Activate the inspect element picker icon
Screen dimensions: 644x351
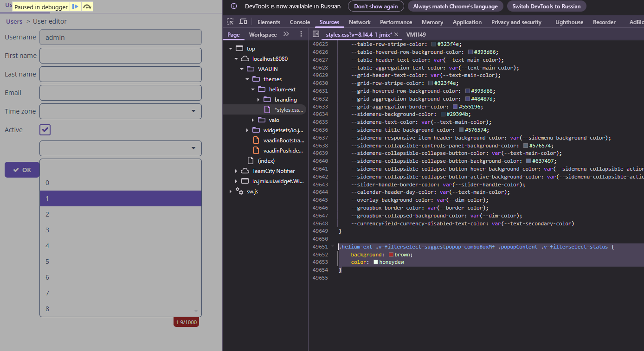point(231,22)
